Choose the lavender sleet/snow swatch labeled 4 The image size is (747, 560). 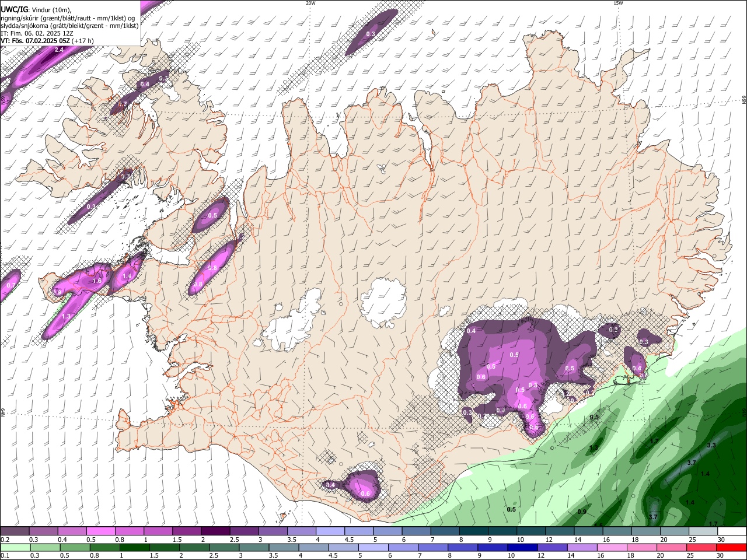(x=329, y=531)
